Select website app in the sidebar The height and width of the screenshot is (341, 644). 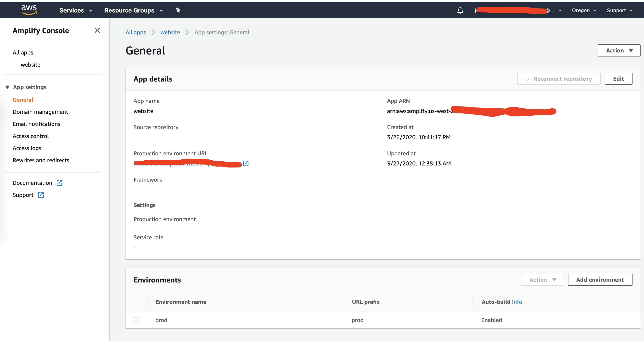coord(30,65)
